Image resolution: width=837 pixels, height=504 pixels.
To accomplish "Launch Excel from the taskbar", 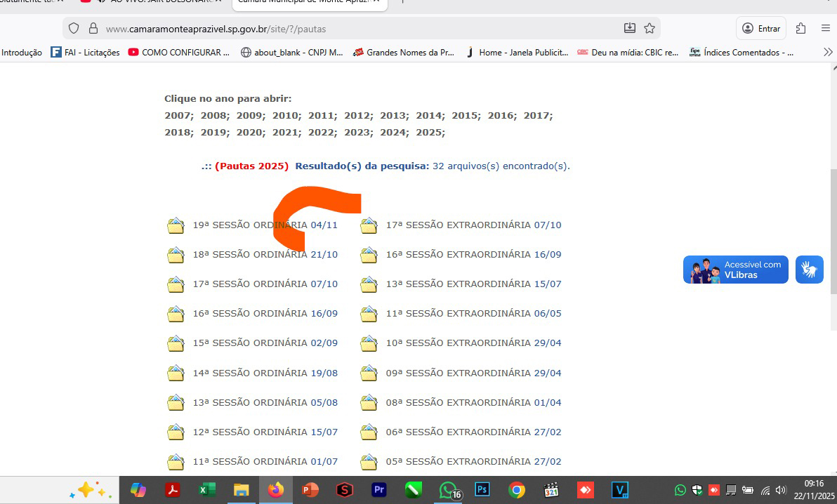I will (x=207, y=490).
